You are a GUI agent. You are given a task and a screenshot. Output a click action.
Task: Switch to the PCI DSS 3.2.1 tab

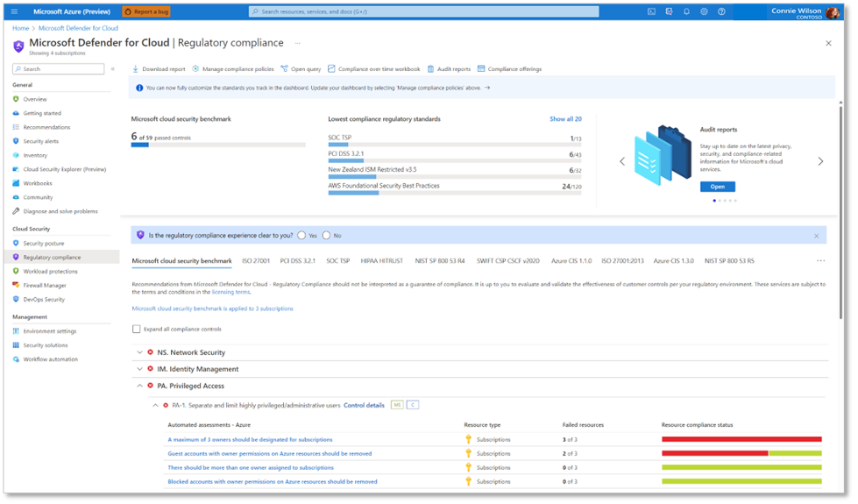(x=298, y=261)
